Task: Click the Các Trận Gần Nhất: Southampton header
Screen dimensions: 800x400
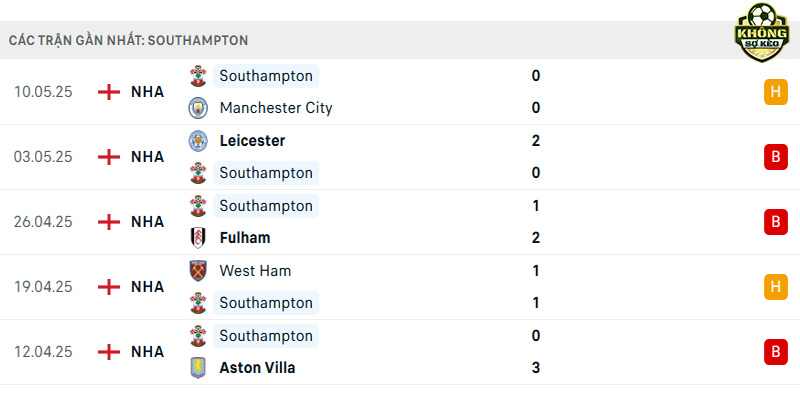Action: 129,40
